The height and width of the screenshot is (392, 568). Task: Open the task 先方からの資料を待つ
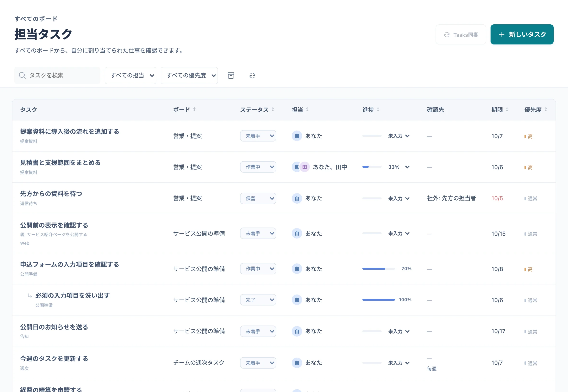coord(51,194)
